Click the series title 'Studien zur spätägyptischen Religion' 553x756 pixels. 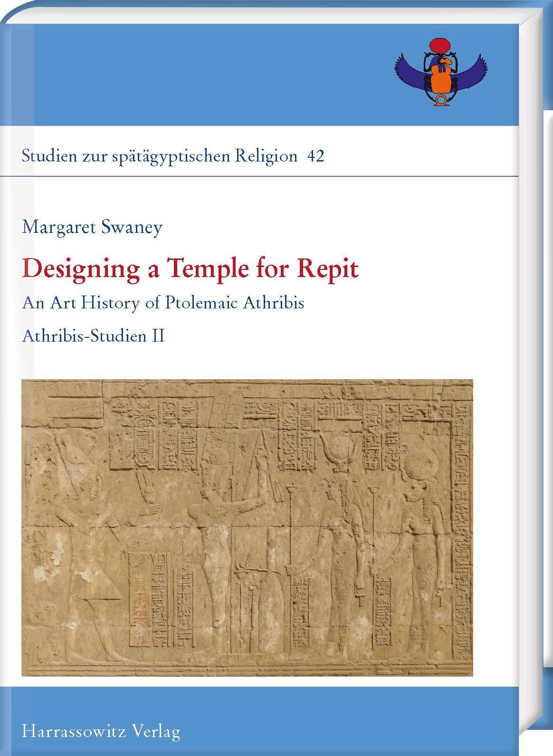tap(160, 156)
